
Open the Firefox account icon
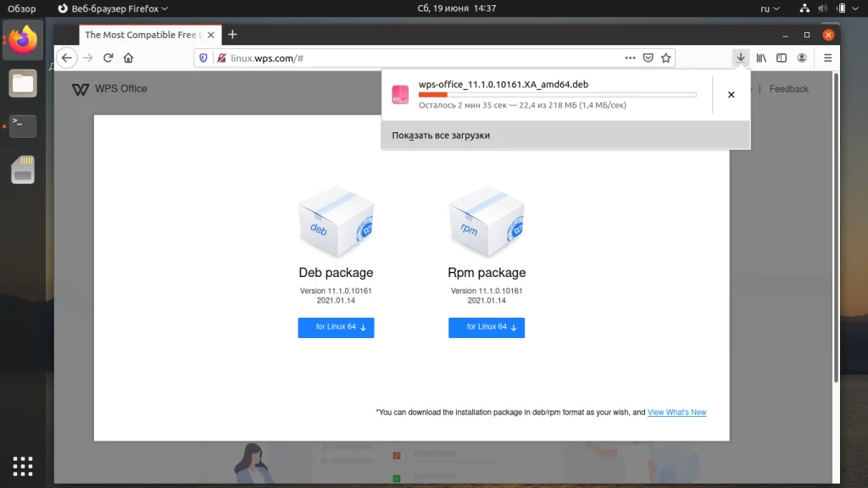pos(801,57)
